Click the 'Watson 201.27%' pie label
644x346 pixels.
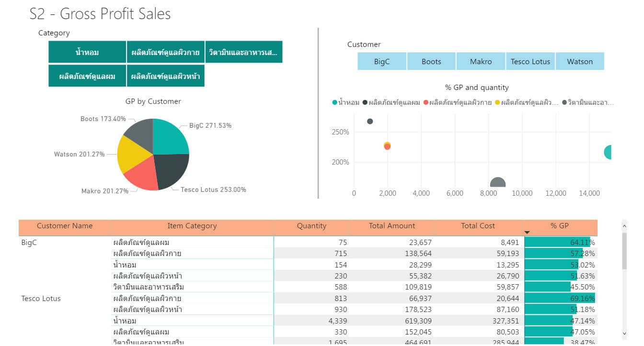[x=80, y=154]
